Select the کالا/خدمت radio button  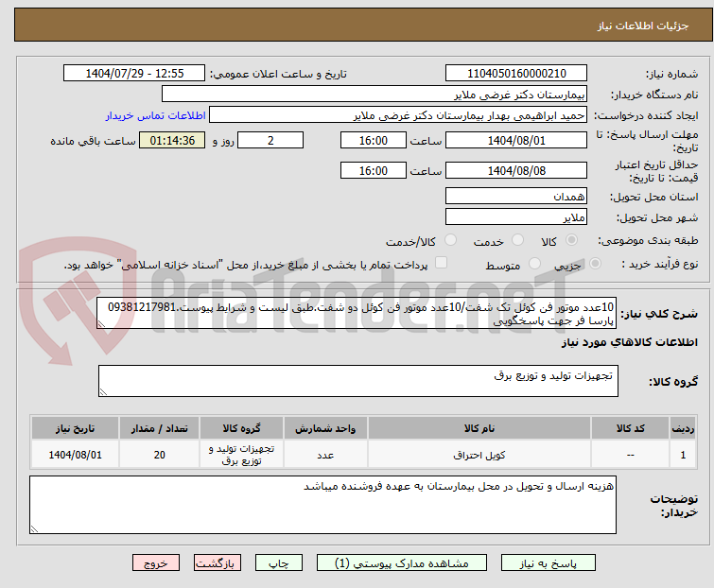[450, 240]
